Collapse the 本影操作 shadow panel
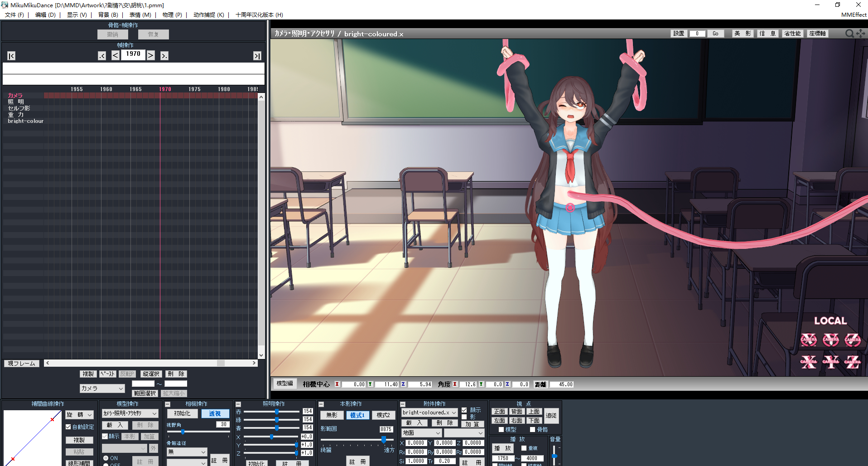This screenshot has height=466, width=868. 321,404
